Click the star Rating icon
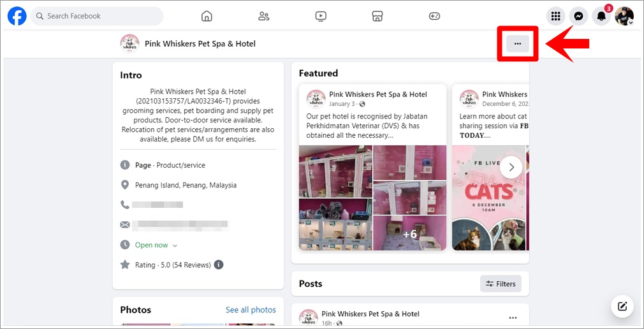 125,265
